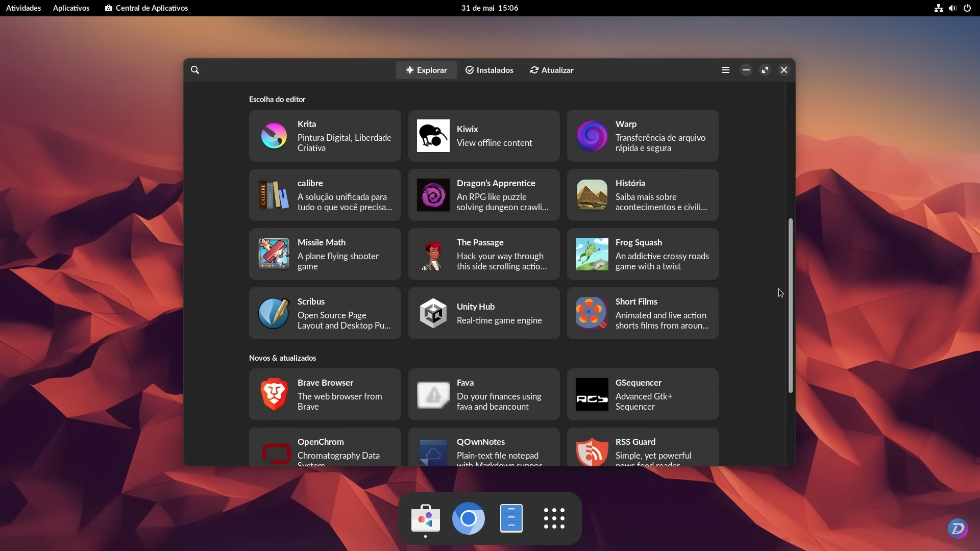Open the Brave Browser listing

tap(325, 394)
